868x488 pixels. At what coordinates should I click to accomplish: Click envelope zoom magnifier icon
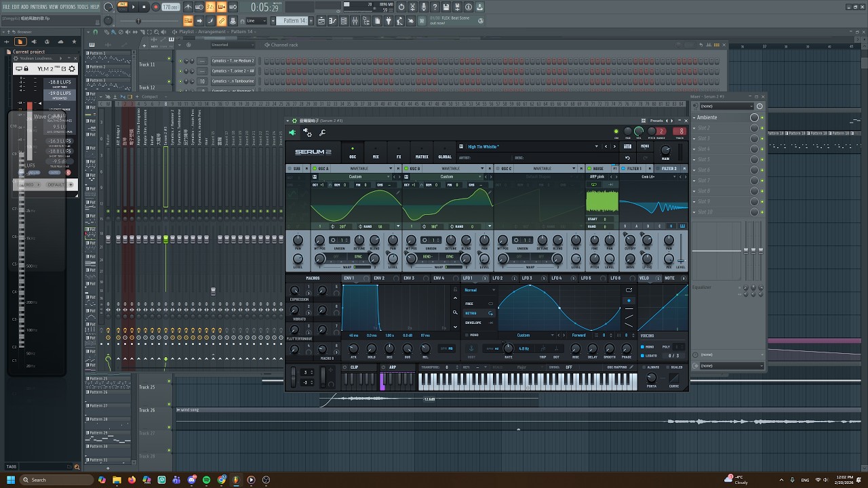455,312
